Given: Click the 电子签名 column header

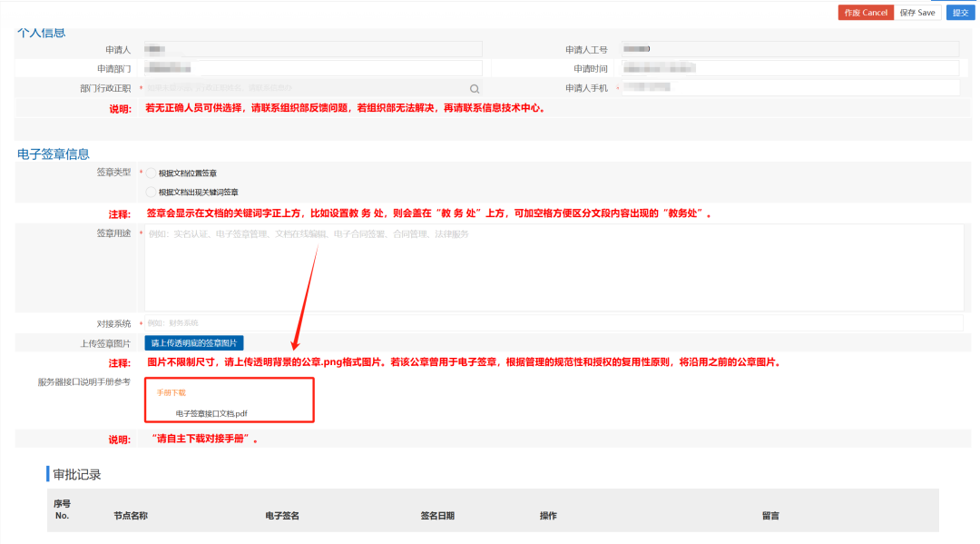Looking at the screenshot, I should [x=282, y=516].
